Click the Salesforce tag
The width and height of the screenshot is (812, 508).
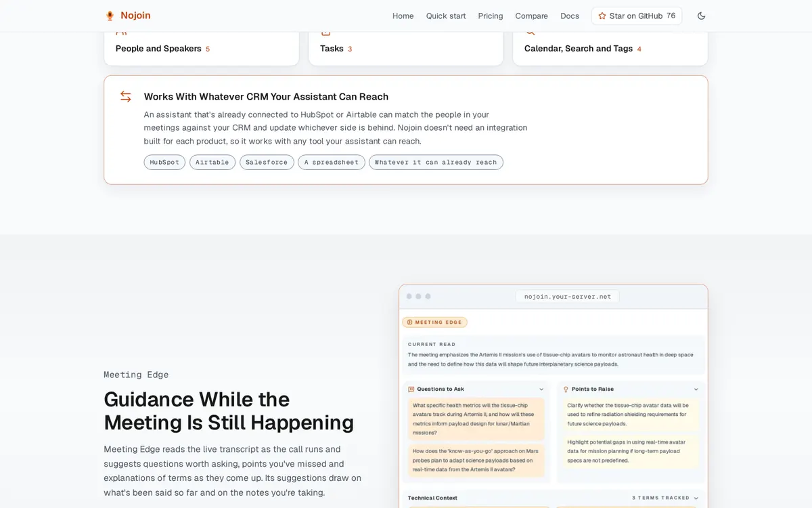coord(267,162)
